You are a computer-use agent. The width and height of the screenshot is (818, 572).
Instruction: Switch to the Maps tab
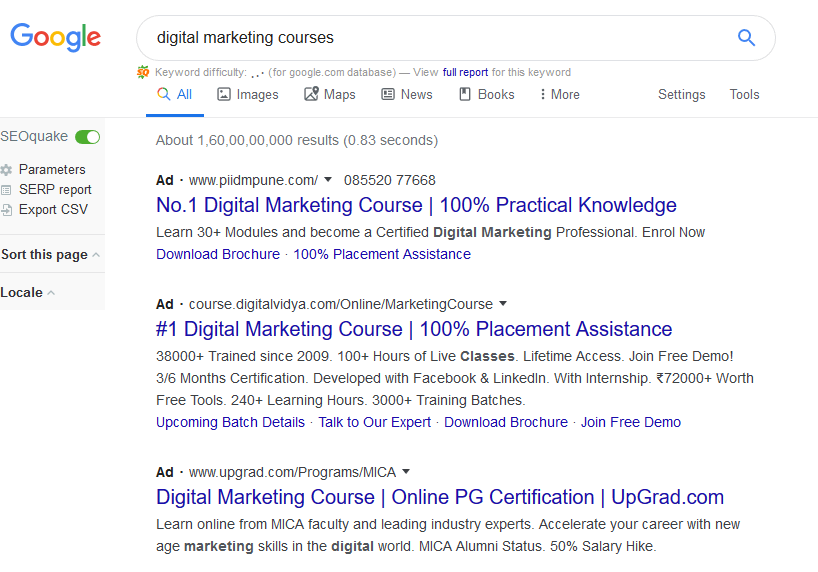pos(330,94)
